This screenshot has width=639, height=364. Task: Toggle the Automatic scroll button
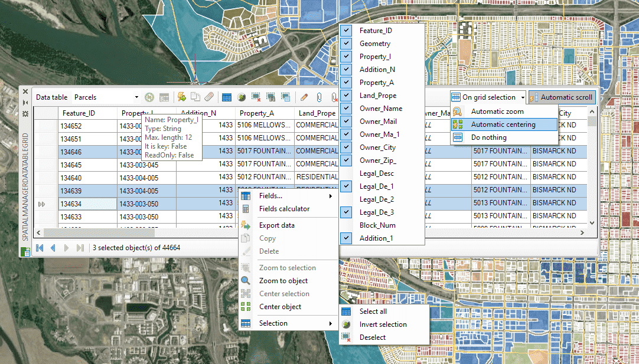click(x=561, y=97)
